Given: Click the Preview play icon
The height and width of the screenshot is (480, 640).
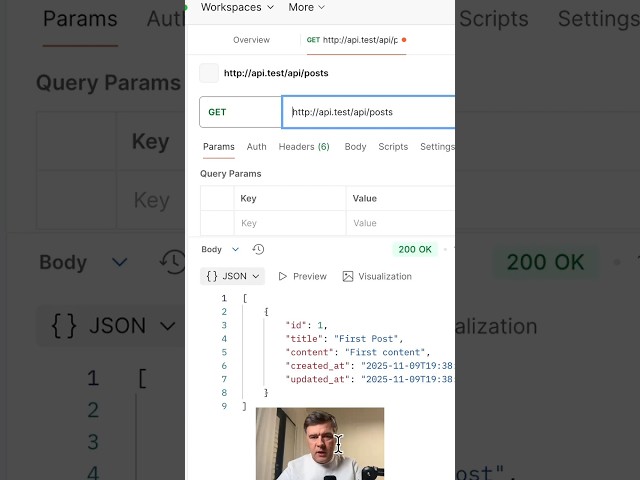Looking at the screenshot, I should 282,276.
